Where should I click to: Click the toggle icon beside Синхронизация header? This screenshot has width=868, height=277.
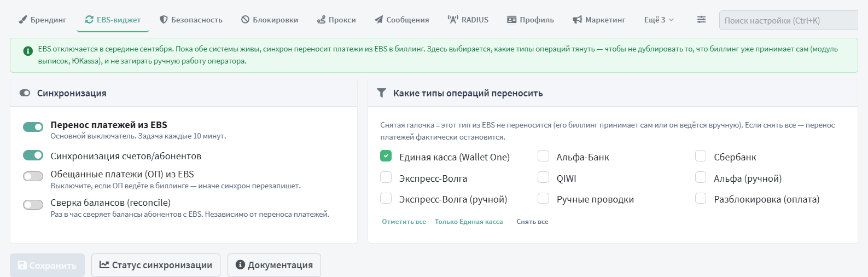[25, 93]
